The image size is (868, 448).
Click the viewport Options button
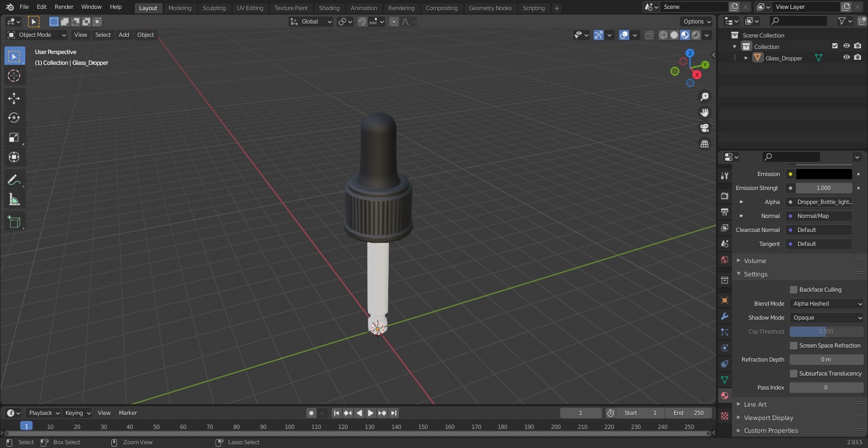point(697,22)
